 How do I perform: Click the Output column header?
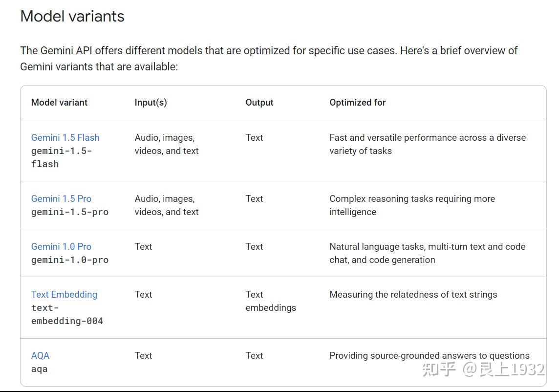point(259,102)
